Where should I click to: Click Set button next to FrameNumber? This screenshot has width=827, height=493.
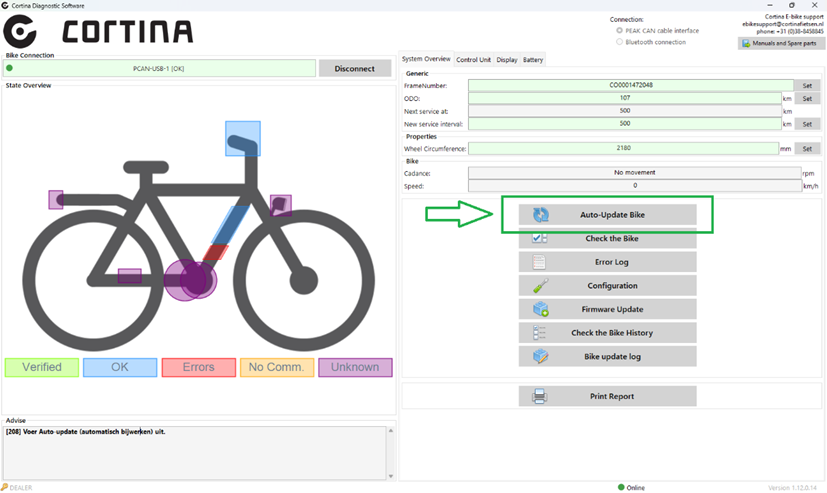point(807,86)
